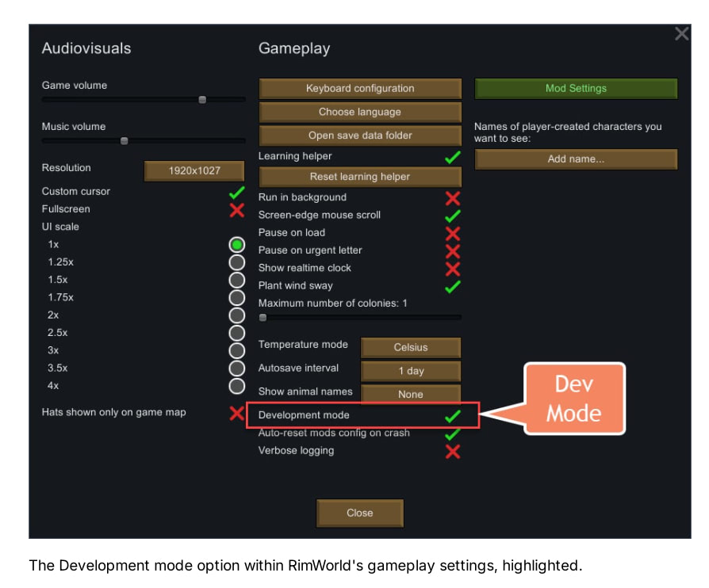The width and height of the screenshot is (709, 588).
Task: Click the player-created characters names text
Action: pyautogui.click(x=568, y=132)
